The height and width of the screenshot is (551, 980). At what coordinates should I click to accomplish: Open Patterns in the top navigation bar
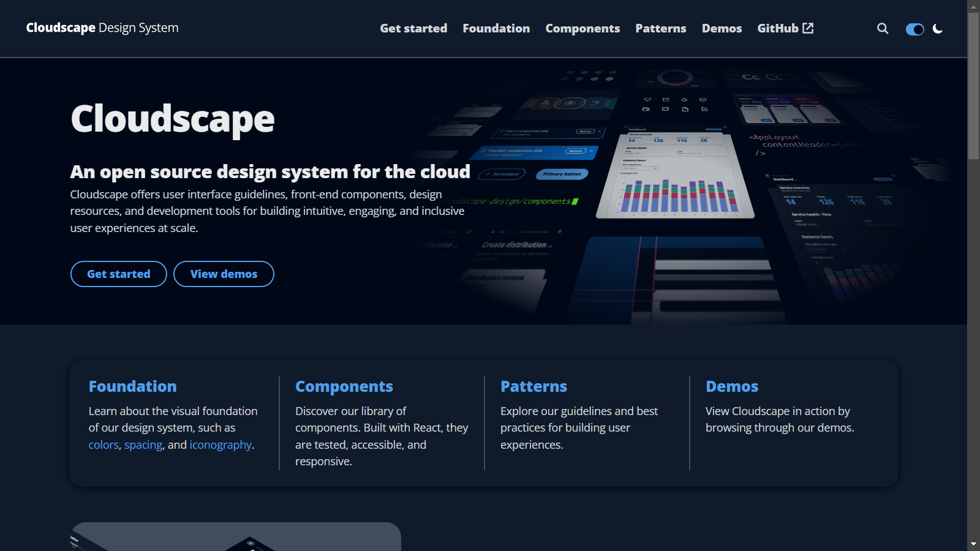coord(660,28)
